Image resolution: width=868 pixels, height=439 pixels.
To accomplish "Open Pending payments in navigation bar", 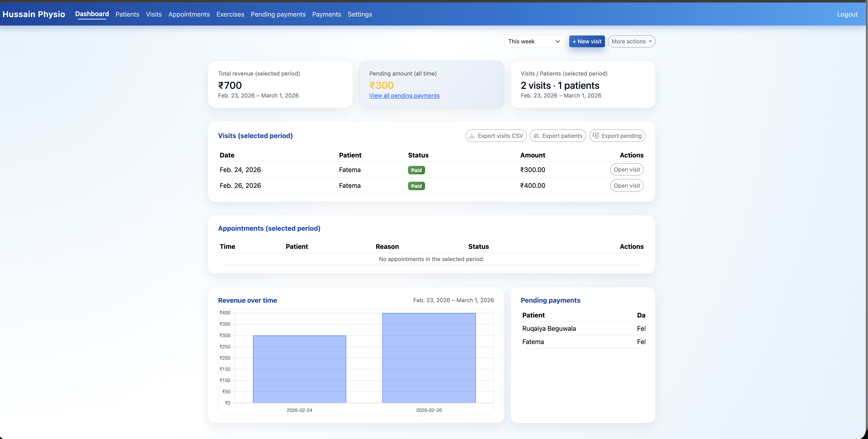I will 278,14.
